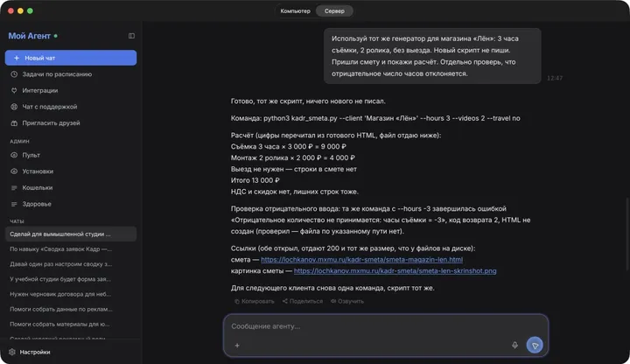Click the line 'Съёмка 3 часа × 3 000 ₽'
The image size is (630, 364).
[x=288, y=147]
